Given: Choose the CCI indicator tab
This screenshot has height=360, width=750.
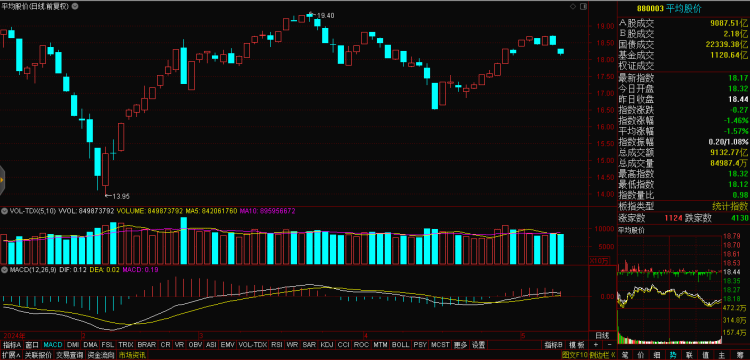Looking at the screenshot, I should [343, 344].
